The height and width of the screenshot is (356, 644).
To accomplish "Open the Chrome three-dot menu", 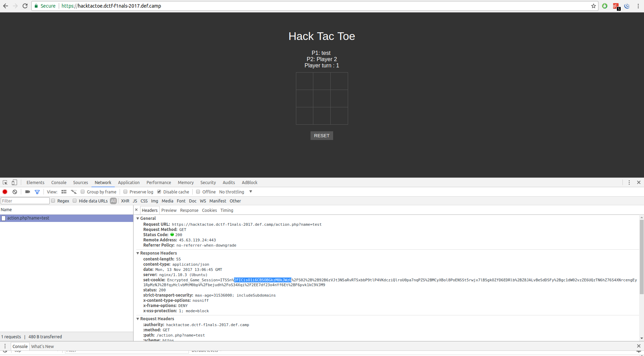I will [638, 6].
